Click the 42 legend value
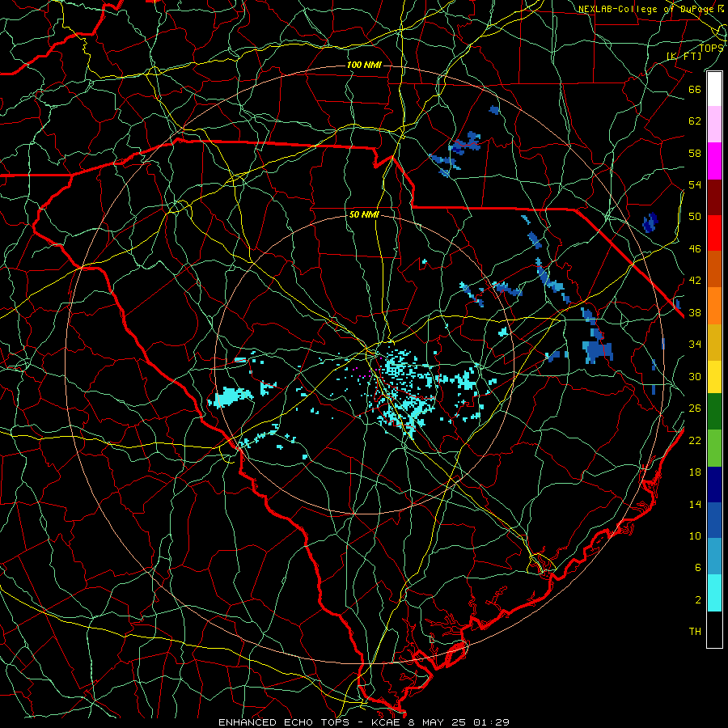 [695, 281]
